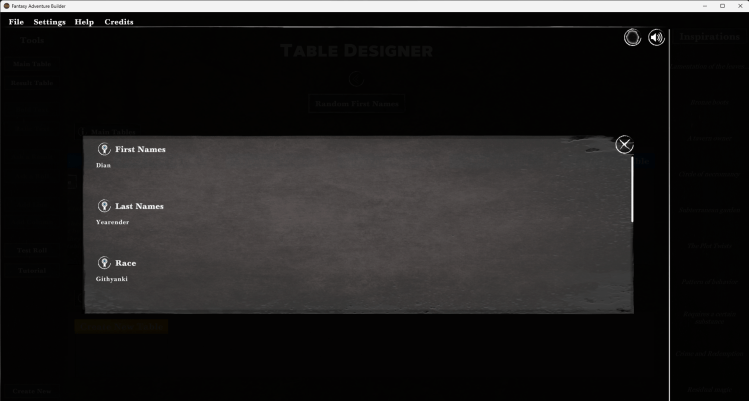The image size is (749, 401).
Task: Click the generated last name Yearender
Action: point(112,222)
